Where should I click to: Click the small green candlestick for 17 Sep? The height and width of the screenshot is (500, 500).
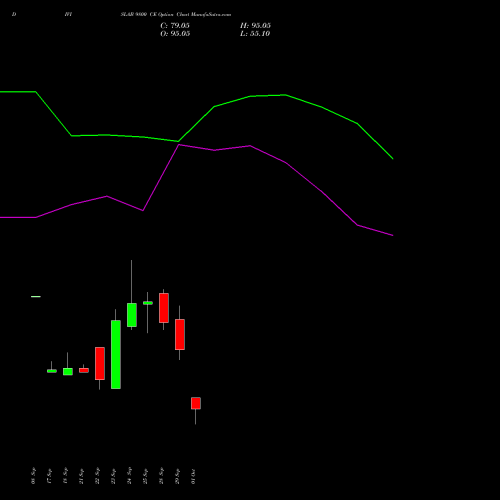tap(52, 371)
